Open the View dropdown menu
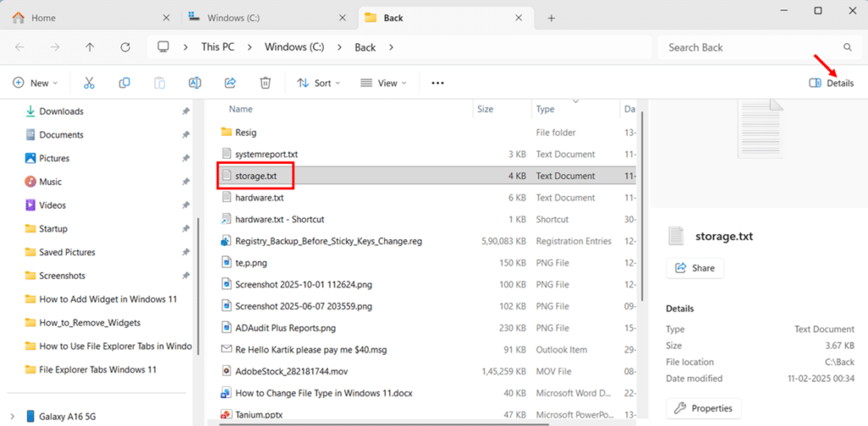 [383, 83]
